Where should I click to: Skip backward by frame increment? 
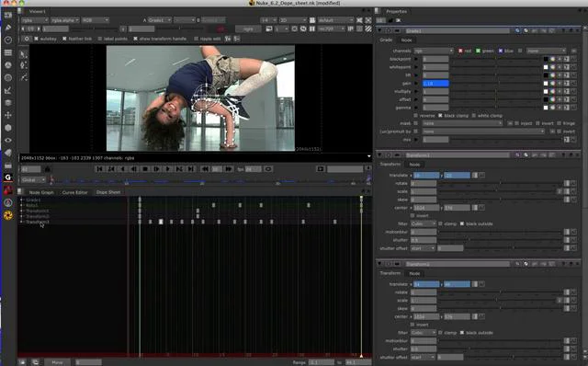pos(205,169)
